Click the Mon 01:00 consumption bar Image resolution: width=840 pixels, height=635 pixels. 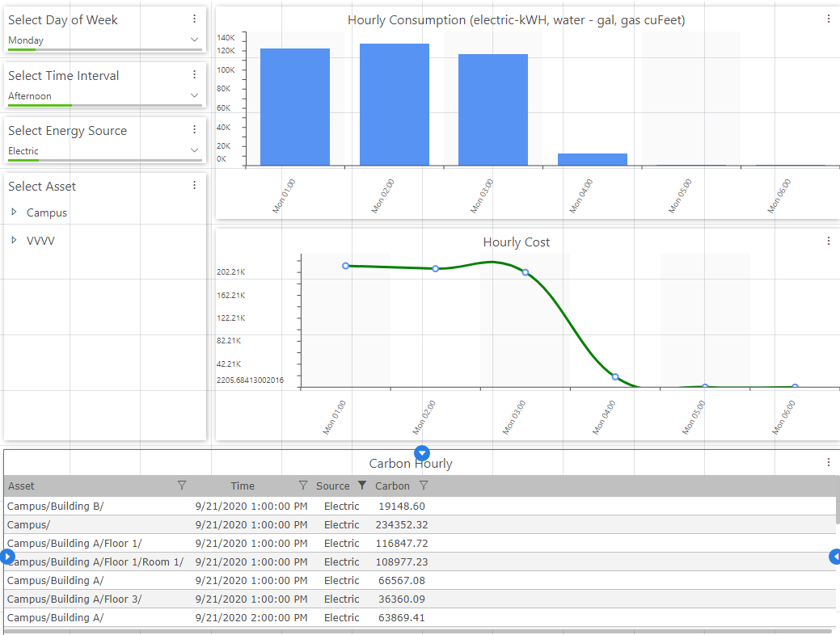[295, 107]
